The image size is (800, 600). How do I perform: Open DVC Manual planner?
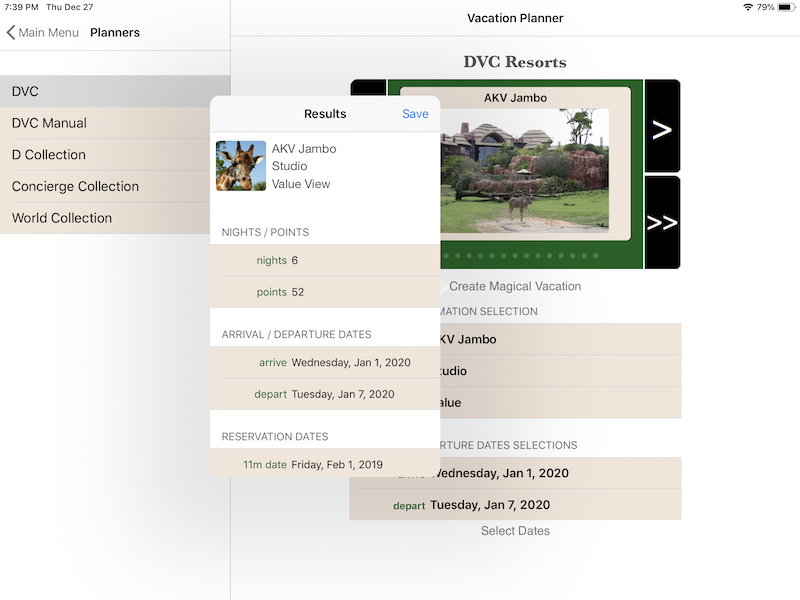(x=105, y=123)
